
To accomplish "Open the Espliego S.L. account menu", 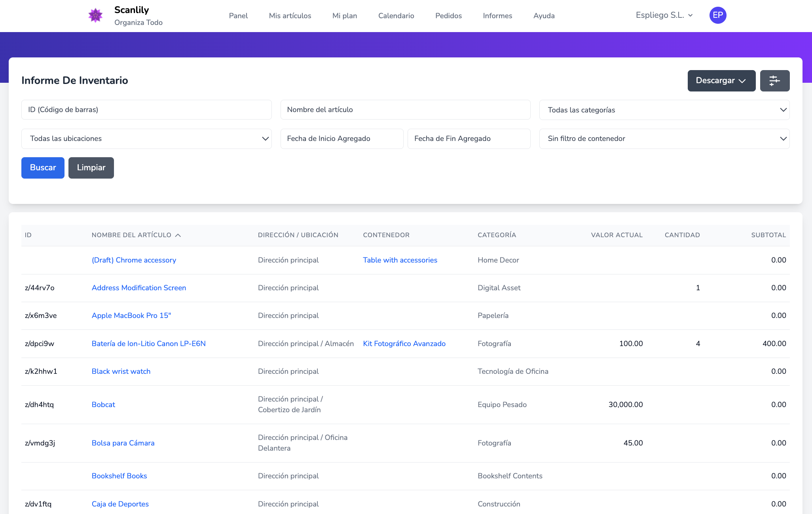I will (x=664, y=15).
